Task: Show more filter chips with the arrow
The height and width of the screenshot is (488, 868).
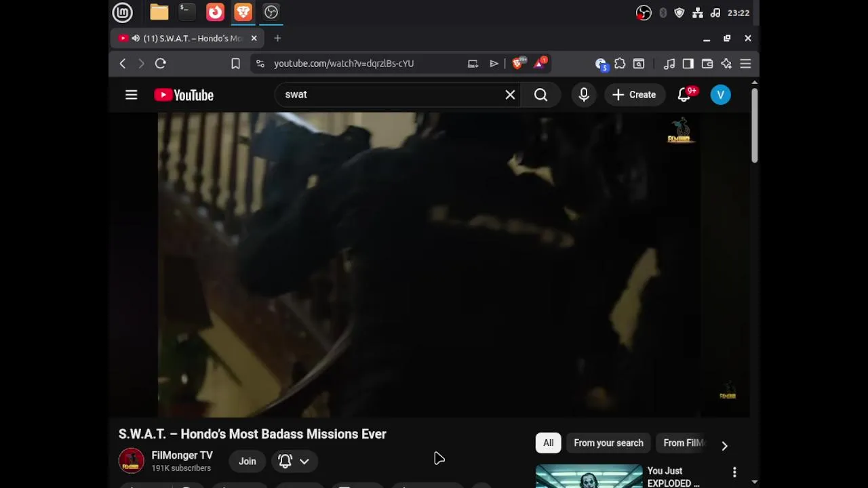Action: [724, 446]
